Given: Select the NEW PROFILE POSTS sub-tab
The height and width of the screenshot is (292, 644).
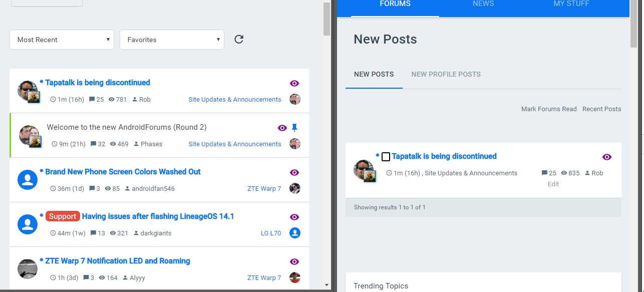Looking at the screenshot, I should (446, 74).
